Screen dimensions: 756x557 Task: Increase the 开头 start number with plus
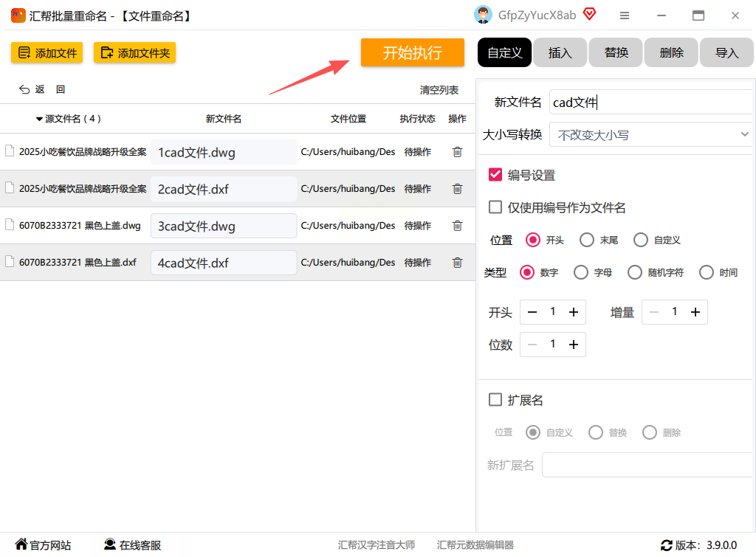[574, 312]
